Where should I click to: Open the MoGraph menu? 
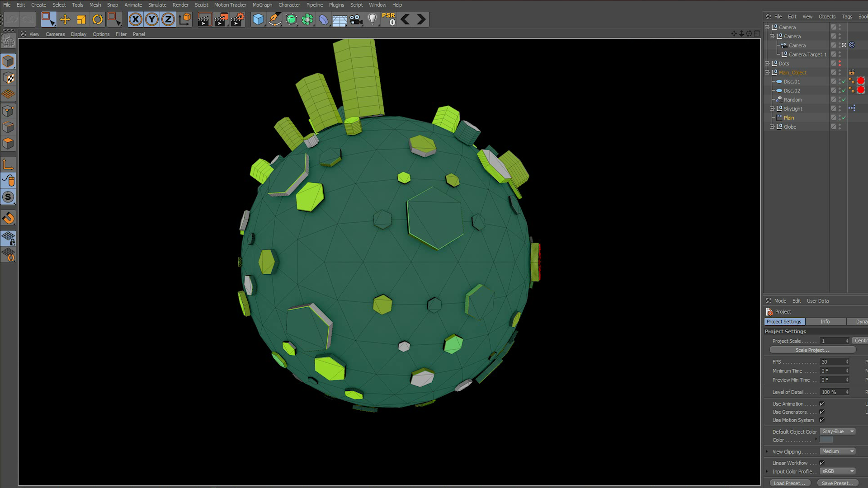262,5
